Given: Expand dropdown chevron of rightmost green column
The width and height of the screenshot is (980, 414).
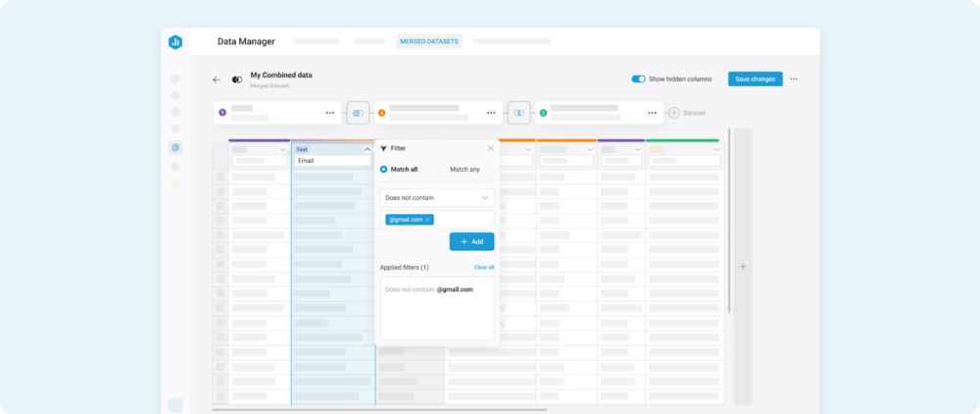Looking at the screenshot, I should [x=717, y=150].
